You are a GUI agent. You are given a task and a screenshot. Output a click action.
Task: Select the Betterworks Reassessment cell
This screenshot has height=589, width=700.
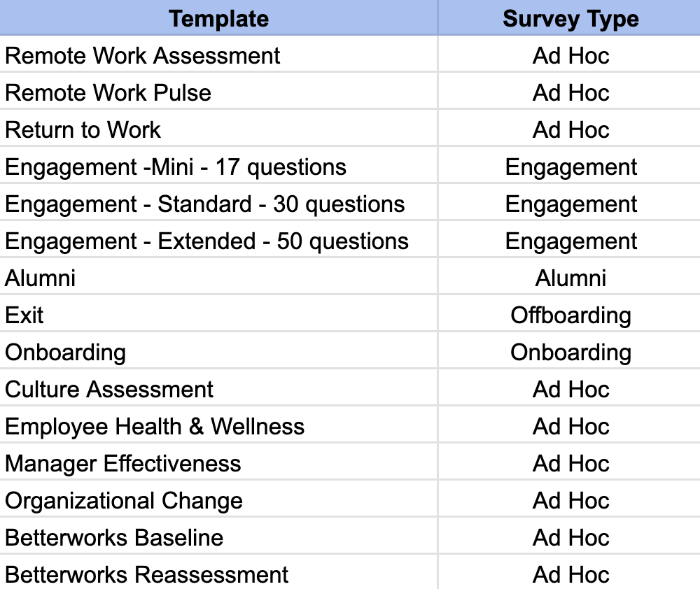point(218,572)
